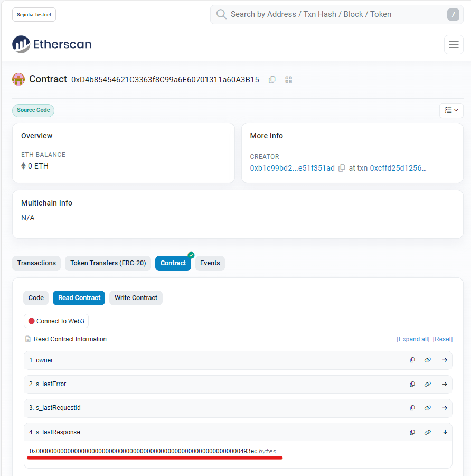Image resolution: width=471 pixels, height=476 pixels.
Task: Expand the s_lastError row
Action: pyautogui.click(x=445, y=384)
